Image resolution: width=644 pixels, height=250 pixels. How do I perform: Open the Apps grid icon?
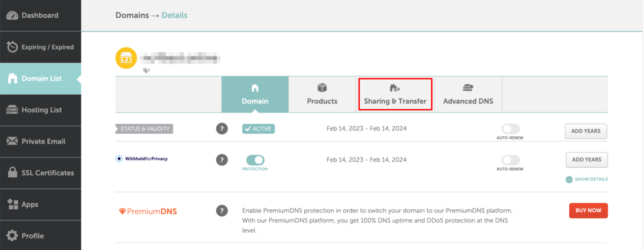click(13, 204)
